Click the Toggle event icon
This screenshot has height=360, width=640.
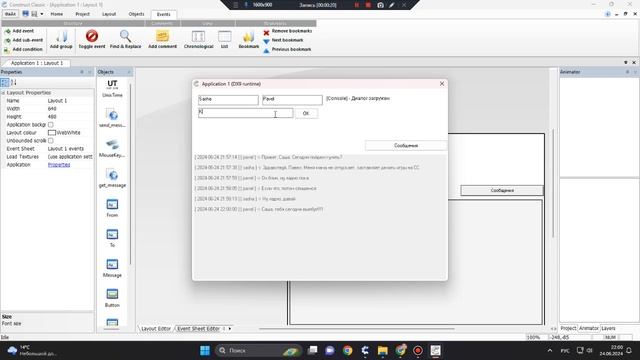pyautogui.click(x=92, y=36)
